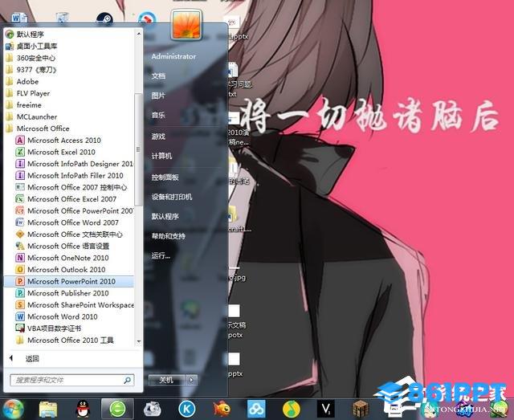Click the 搜索程序和文件 search box

click(x=72, y=380)
